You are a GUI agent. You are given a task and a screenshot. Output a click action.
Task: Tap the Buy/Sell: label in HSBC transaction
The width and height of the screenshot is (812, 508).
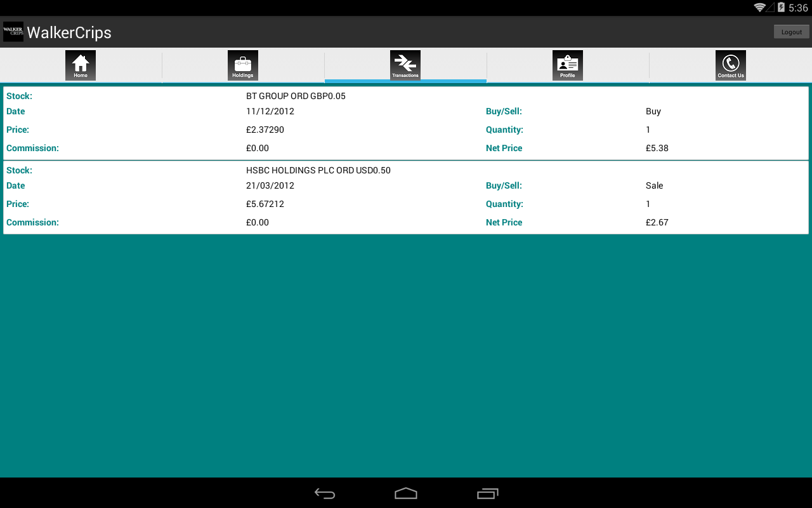(504, 185)
